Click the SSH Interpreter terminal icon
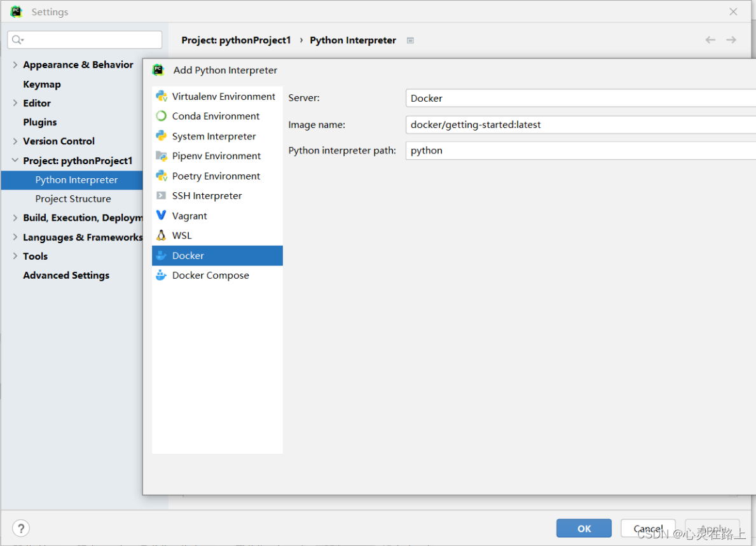756x546 pixels. point(161,195)
